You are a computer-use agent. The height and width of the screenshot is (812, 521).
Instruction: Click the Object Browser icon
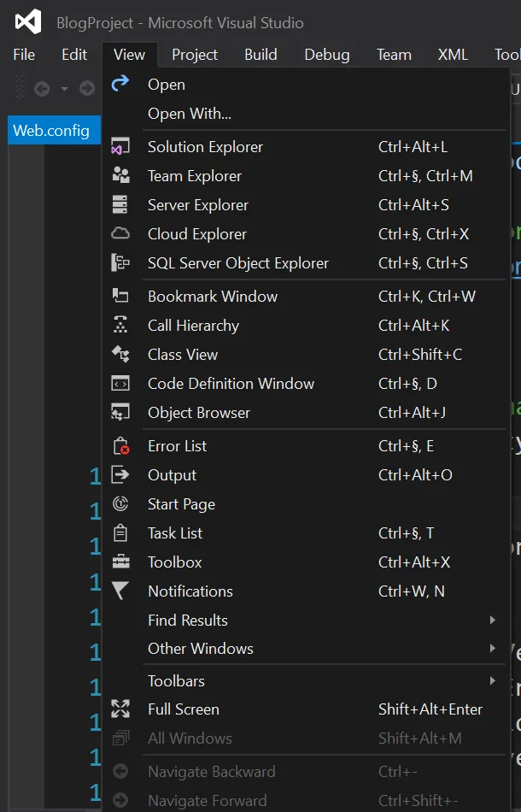click(120, 413)
